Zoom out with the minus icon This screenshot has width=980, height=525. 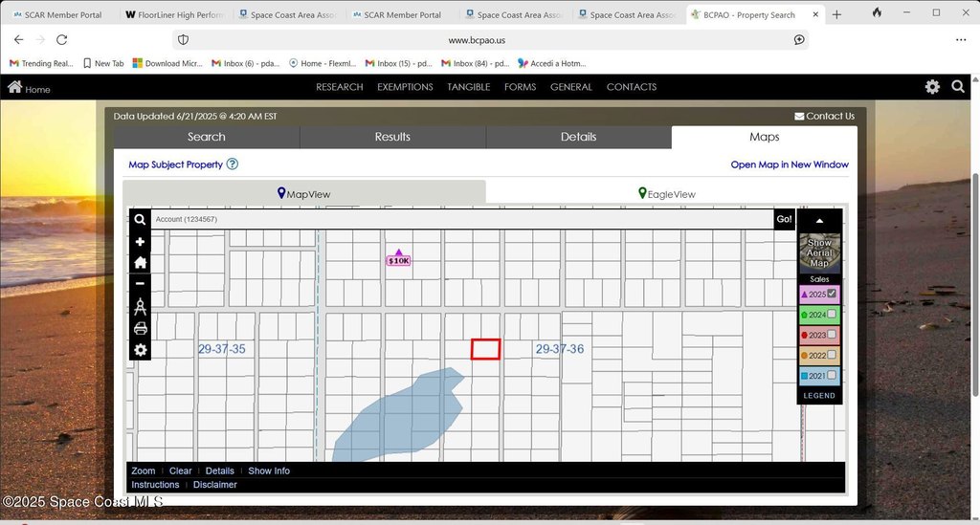tap(141, 284)
